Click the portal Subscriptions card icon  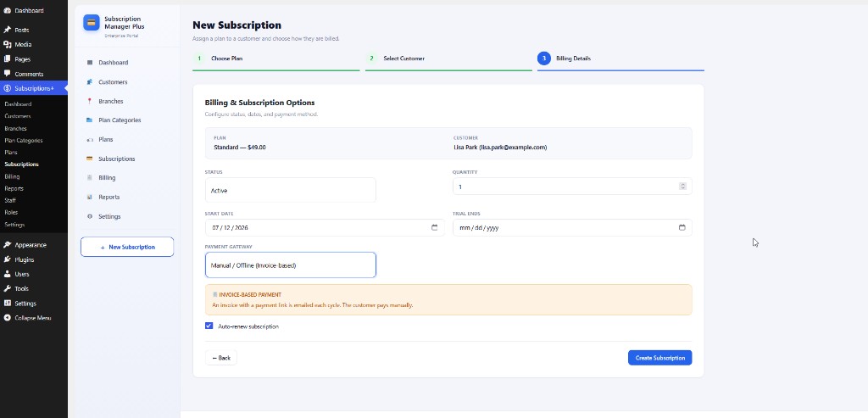90,159
